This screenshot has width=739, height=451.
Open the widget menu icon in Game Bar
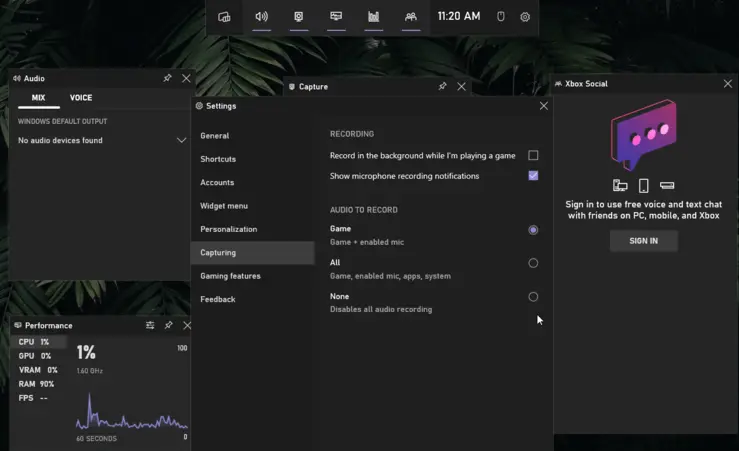[x=224, y=17]
